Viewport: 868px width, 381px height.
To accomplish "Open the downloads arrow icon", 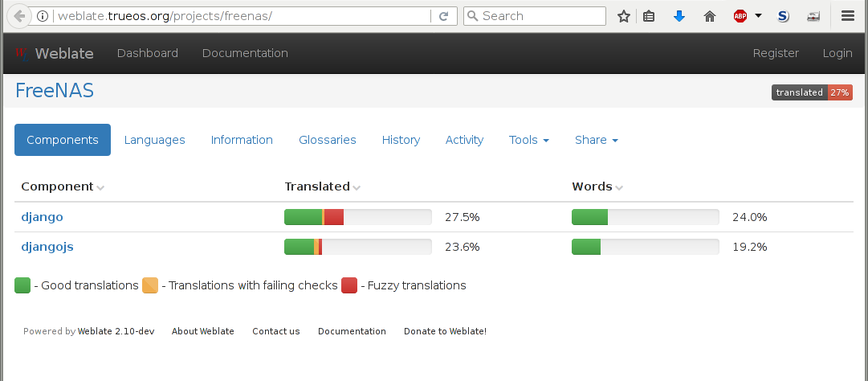I will click(679, 16).
